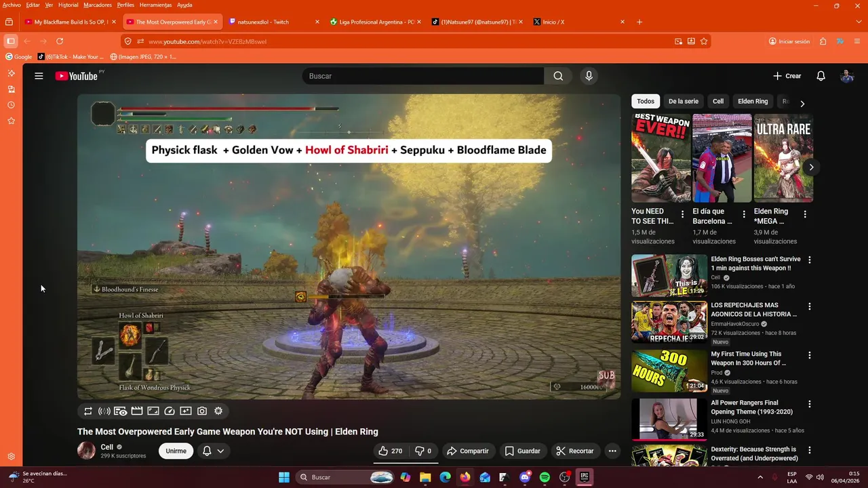The height and width of the screenshot is (488, 868).
Task: Open the Herramientas menu
Action: 155,5
